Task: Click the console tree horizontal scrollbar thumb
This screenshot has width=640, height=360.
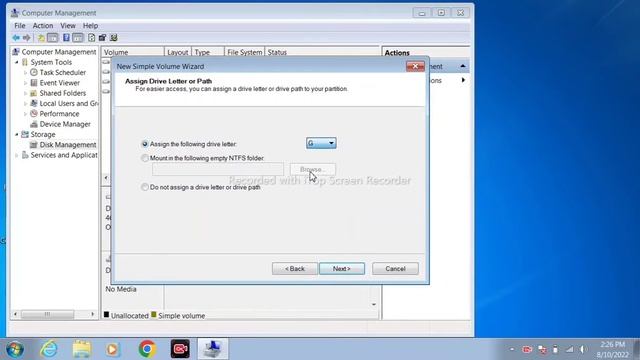Action: click(x=47, y=314)
